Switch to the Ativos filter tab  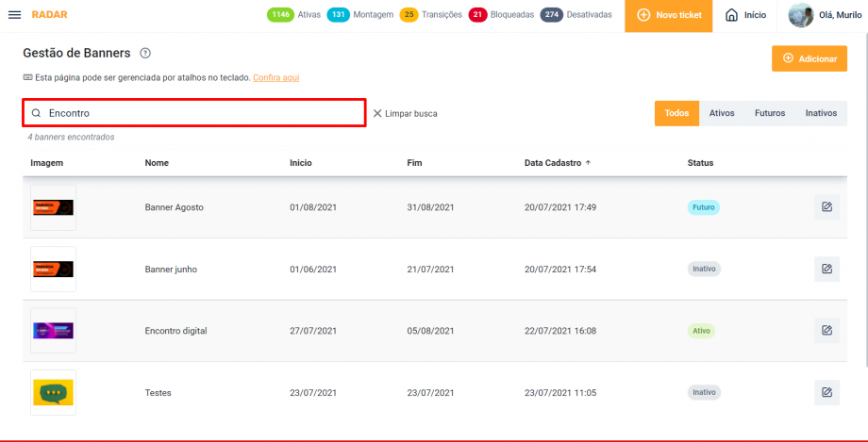[722, 113]
